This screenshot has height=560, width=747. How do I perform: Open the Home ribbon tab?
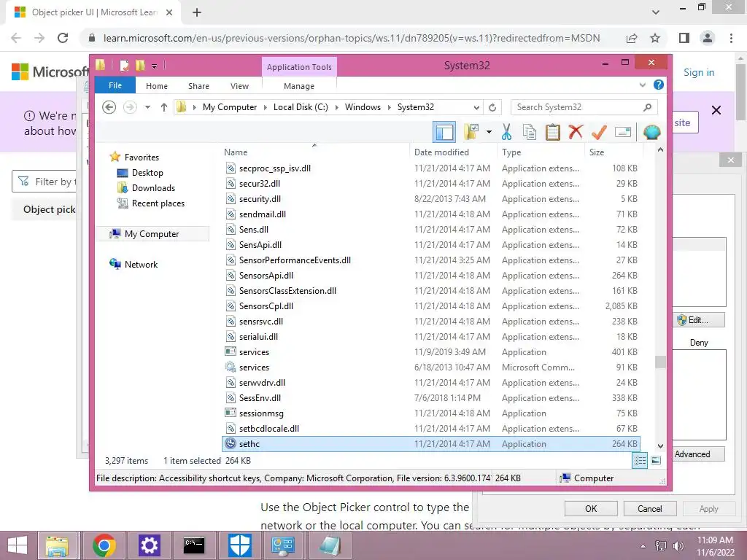(157, 86)
